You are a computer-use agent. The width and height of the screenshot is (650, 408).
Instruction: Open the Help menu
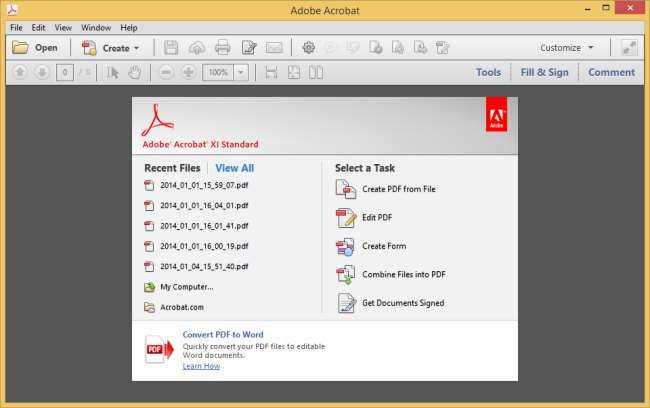129,28
